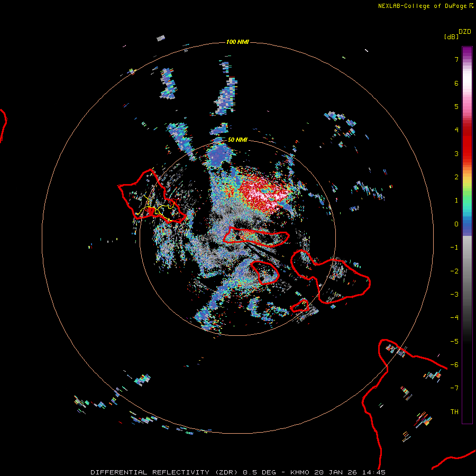Screen dimensions: 476x476
Task: Click the DZD label above the color scale
Action: click(x=465, y=32)
